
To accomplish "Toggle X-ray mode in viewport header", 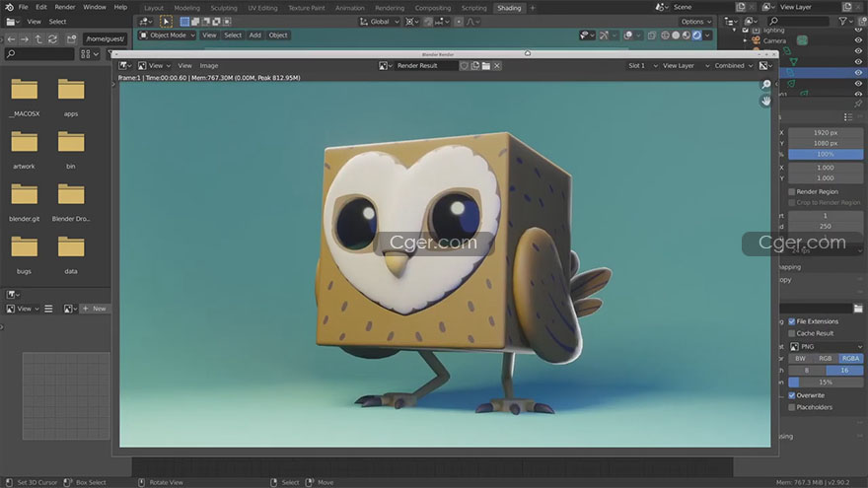I will tap(652, 35).
